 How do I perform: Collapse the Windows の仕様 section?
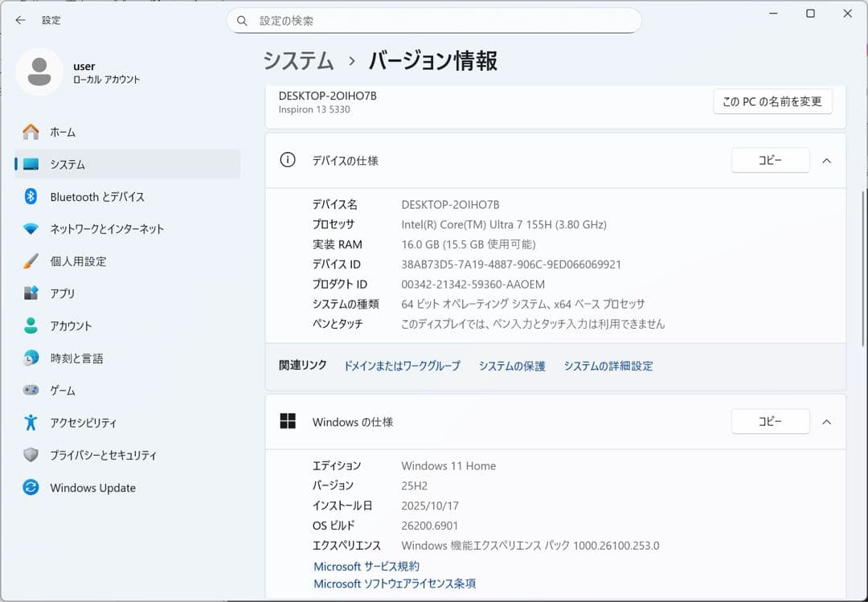point(826,421)
